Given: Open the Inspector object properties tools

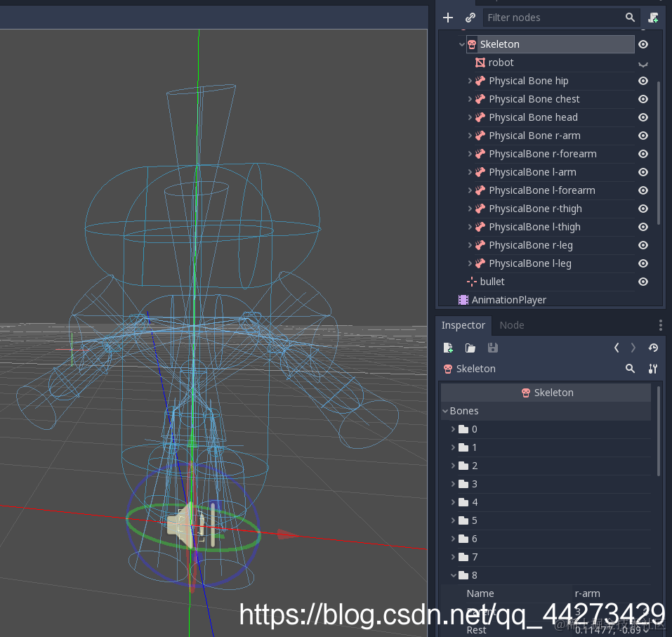Looking at the screenshot, I should tap(653, 369).
